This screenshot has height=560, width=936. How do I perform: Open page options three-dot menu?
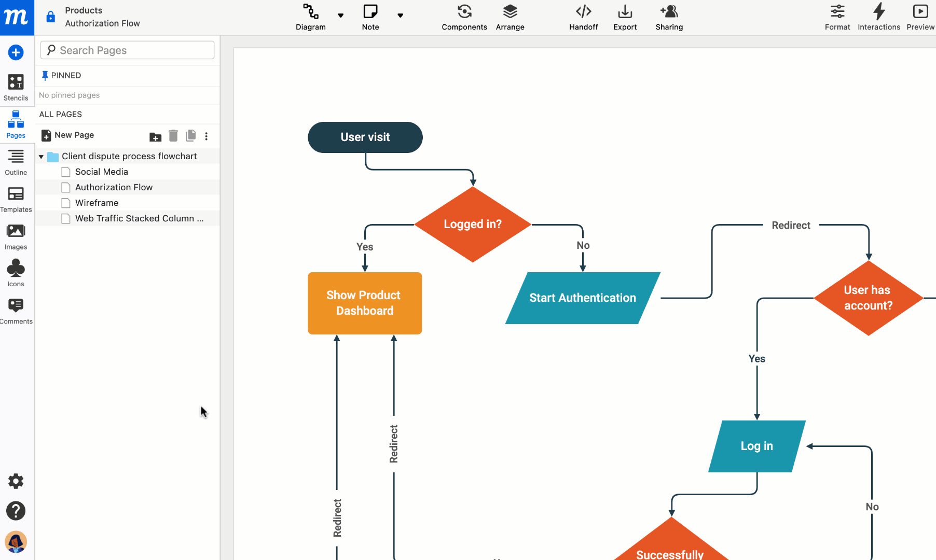coord(207,136)
